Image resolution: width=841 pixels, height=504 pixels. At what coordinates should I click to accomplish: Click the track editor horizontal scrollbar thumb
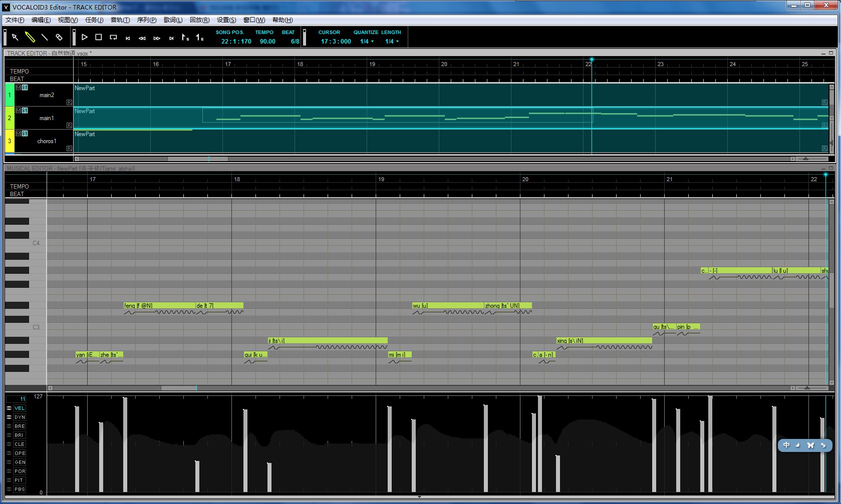coord(198,159)
